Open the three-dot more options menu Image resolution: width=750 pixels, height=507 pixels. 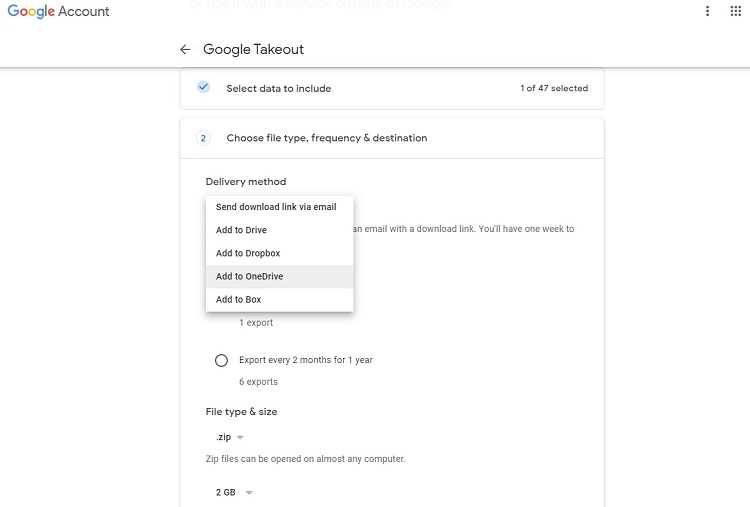(707, 11)
